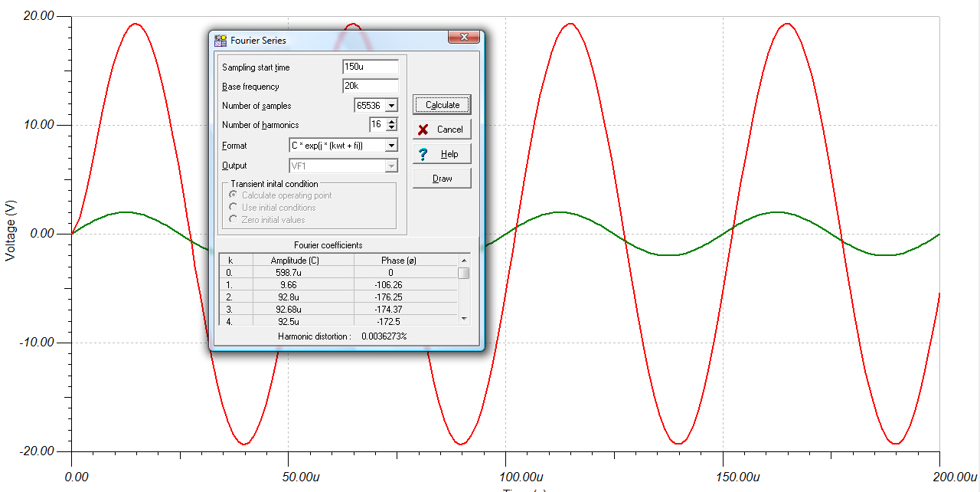Open the Format dropdown
The image size is (980, 492).
392,145
